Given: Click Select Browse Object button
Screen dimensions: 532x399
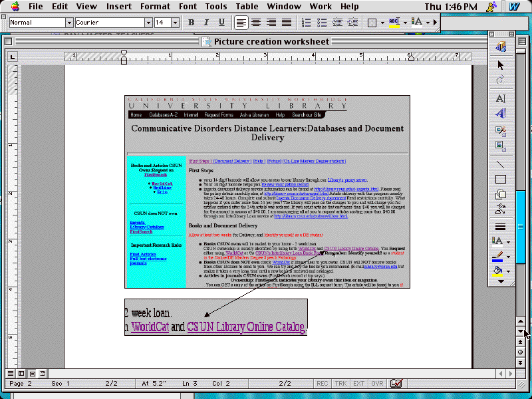Looking at the screenshot, I should (x=521, y=352).
